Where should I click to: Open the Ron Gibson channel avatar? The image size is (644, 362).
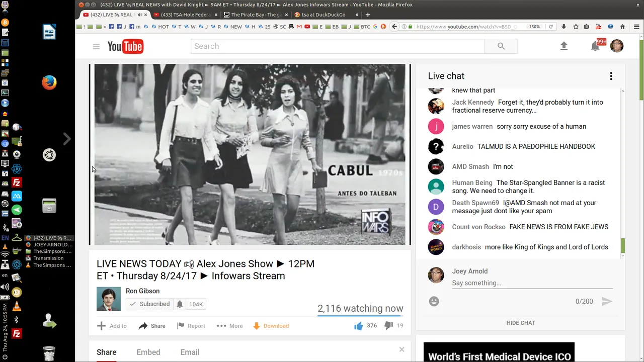(x=109, y=299)
